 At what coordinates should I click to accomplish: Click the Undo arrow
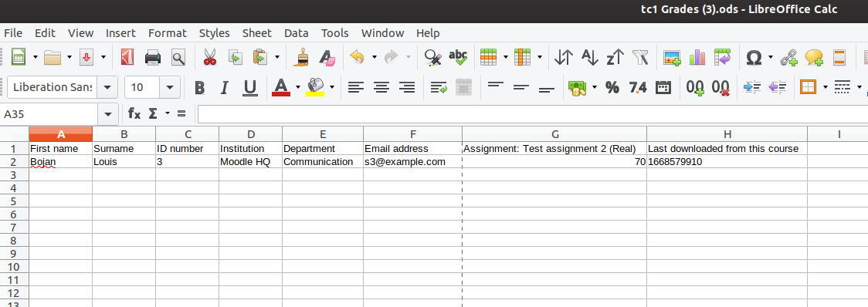pos(358,57)
